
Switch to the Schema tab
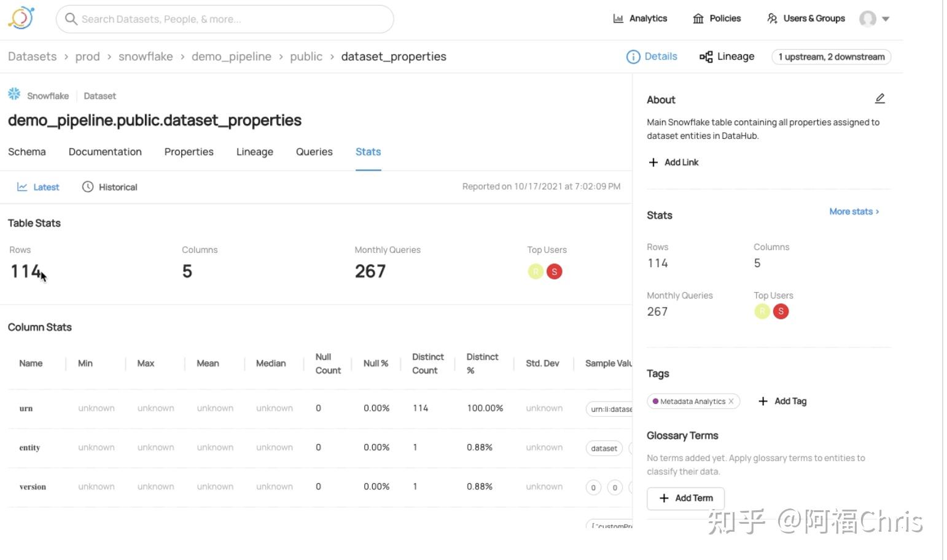tap(26, 152)
